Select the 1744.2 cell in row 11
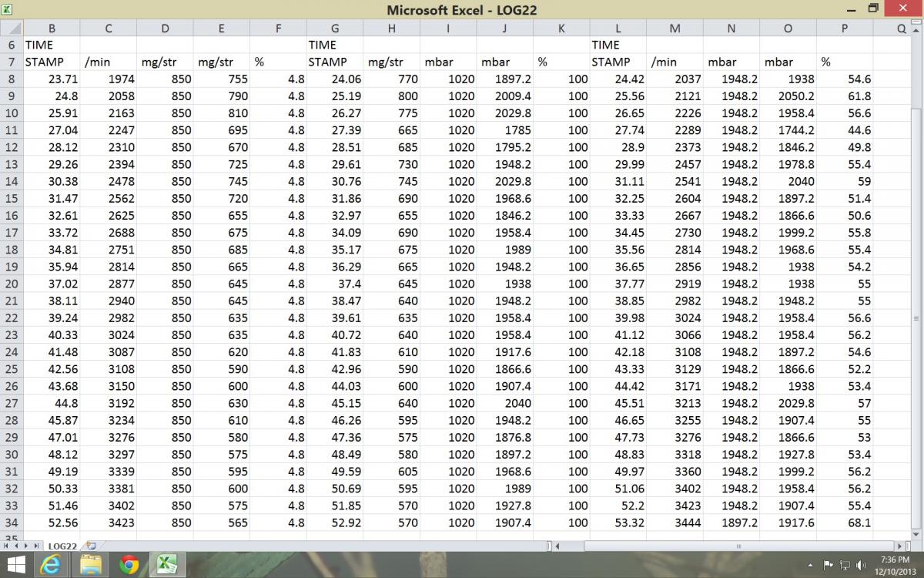 coord(788,130)
